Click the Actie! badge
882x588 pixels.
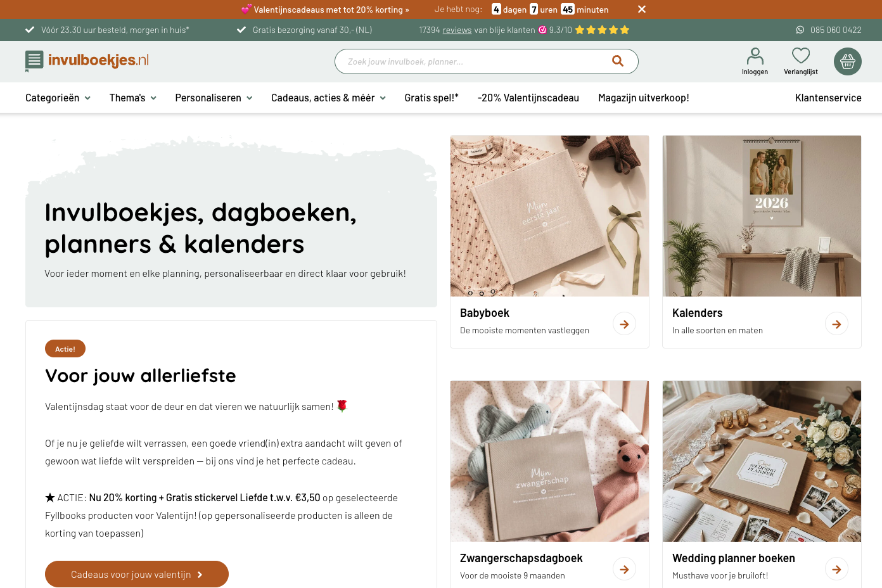(x=65, y=348)
